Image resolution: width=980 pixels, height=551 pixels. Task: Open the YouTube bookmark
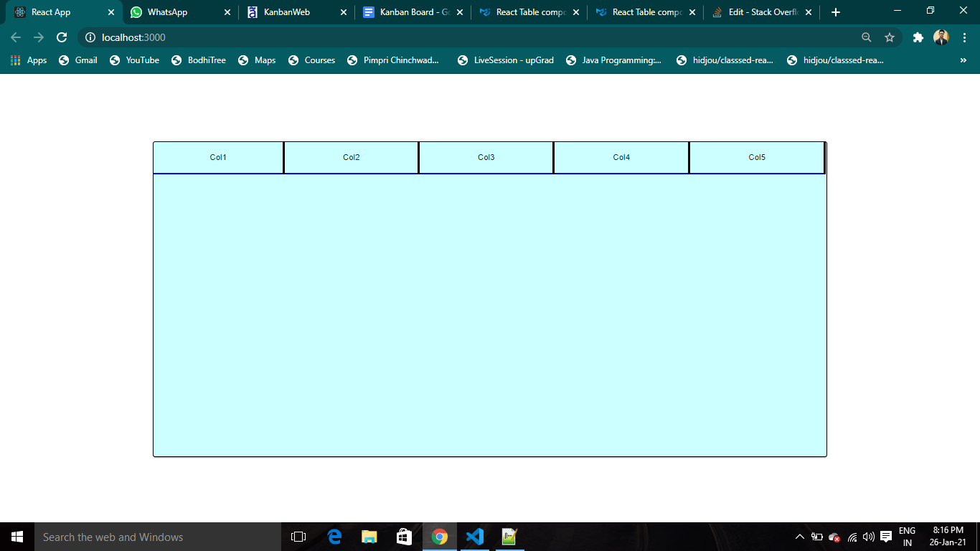tap(134, 60)
